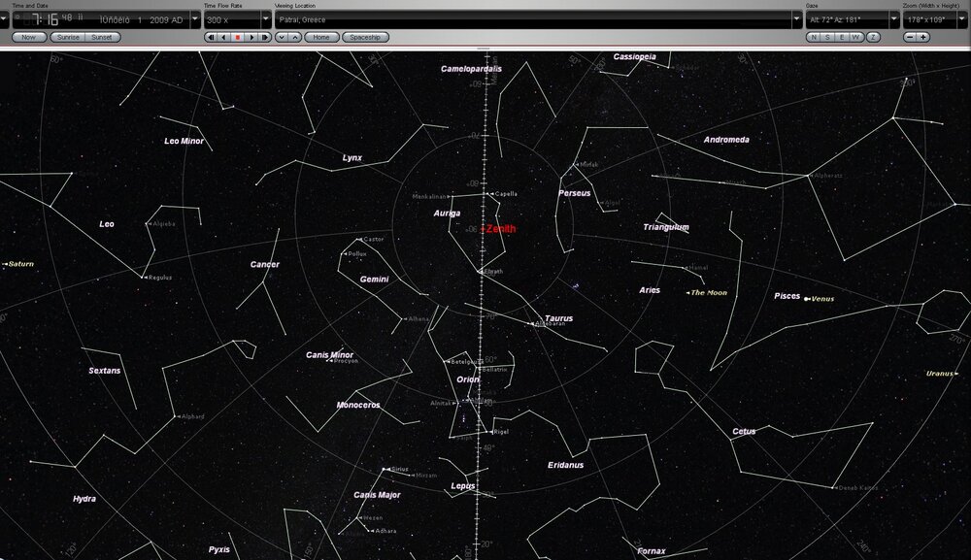Select The Moon label in the sky
The height and width of the screenshot is (560, 971).
[708, 292]
